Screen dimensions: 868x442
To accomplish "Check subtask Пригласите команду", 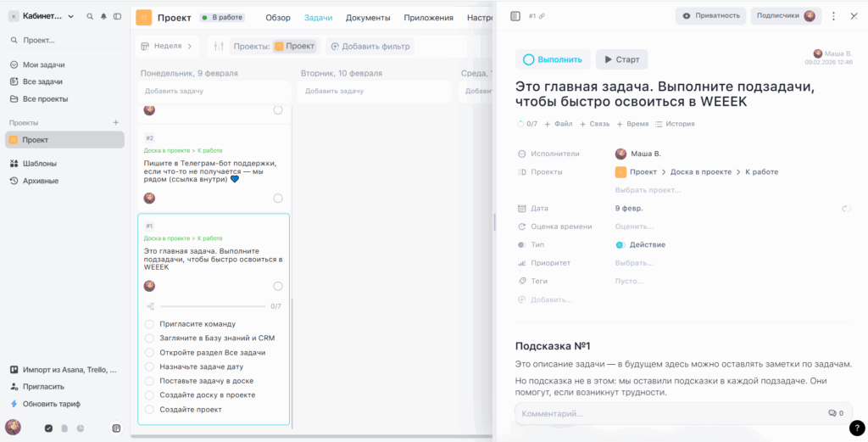I will click(x=149, y=324).
